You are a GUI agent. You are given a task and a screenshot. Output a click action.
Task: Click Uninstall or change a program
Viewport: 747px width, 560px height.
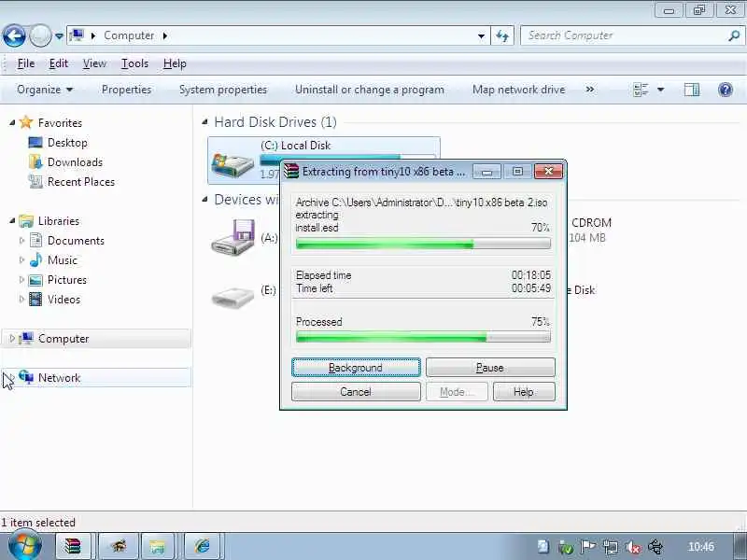coord(370,90)
